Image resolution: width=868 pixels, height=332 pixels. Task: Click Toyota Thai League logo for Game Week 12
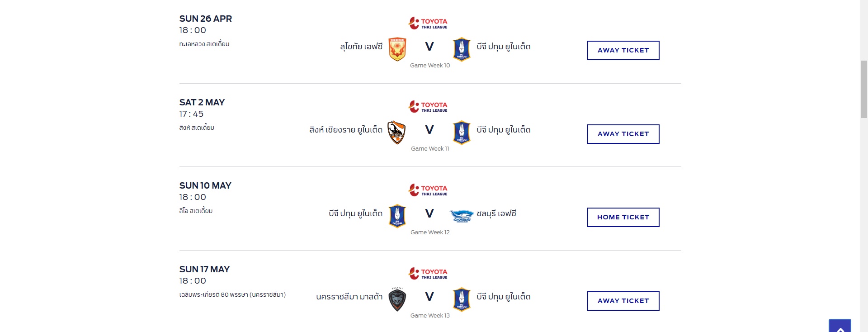(428, 190)
